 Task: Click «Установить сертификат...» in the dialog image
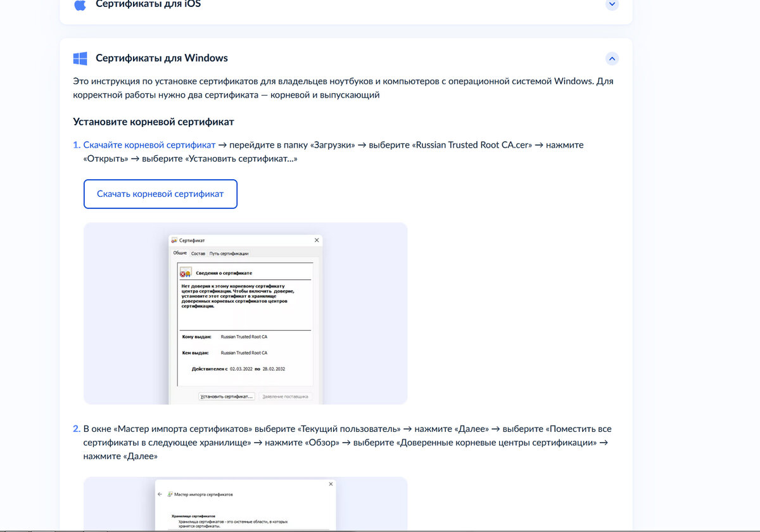[227, 396]
